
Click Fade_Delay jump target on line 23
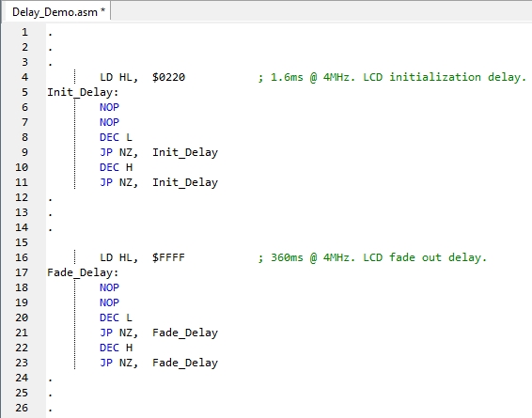click(185, 363)
